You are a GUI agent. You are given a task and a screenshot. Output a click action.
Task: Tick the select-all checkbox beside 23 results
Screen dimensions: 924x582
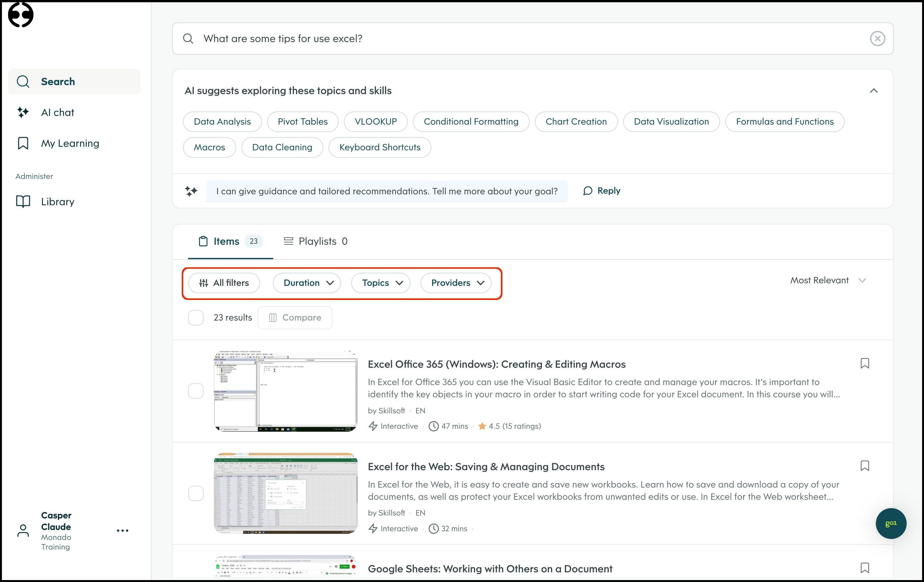point(196,317)
